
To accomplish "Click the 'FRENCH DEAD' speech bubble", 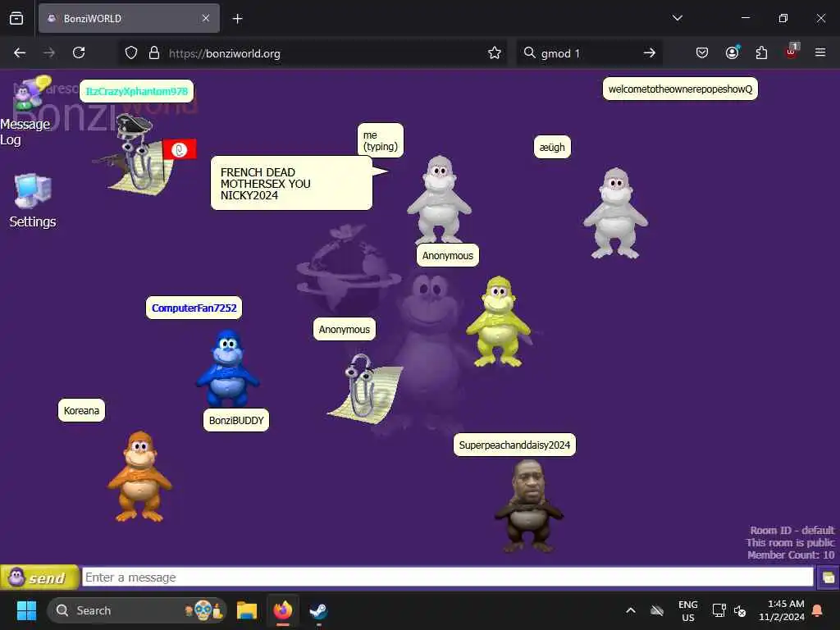I will coord(292,183).
